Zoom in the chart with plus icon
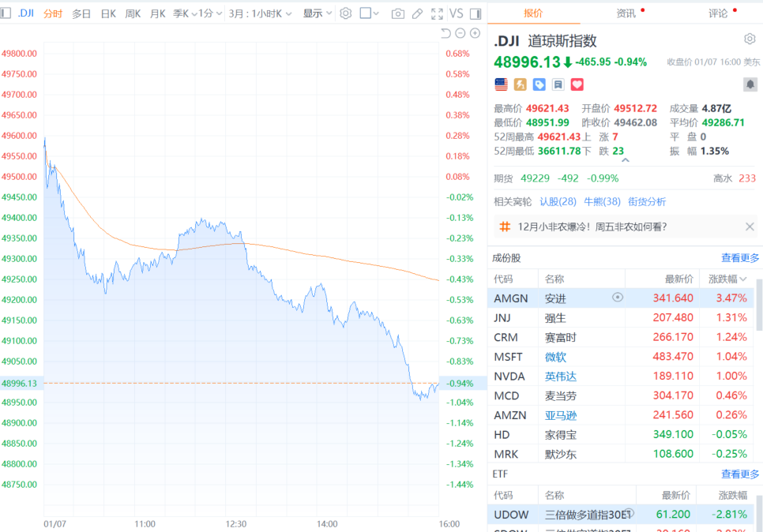 [x=475, y=33]
